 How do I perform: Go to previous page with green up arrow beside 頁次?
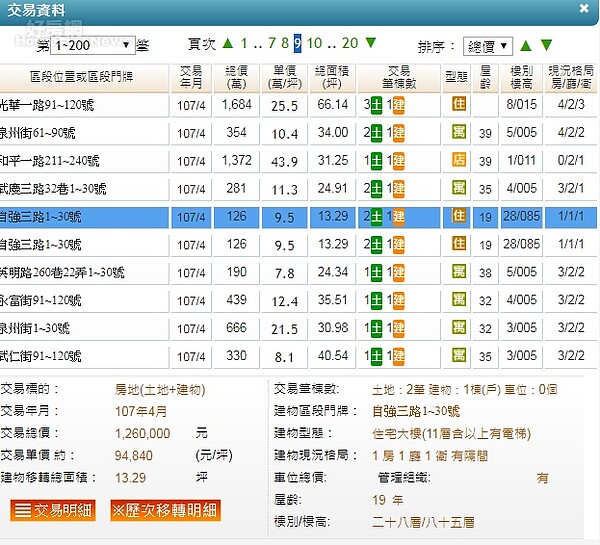pos(228,43)
